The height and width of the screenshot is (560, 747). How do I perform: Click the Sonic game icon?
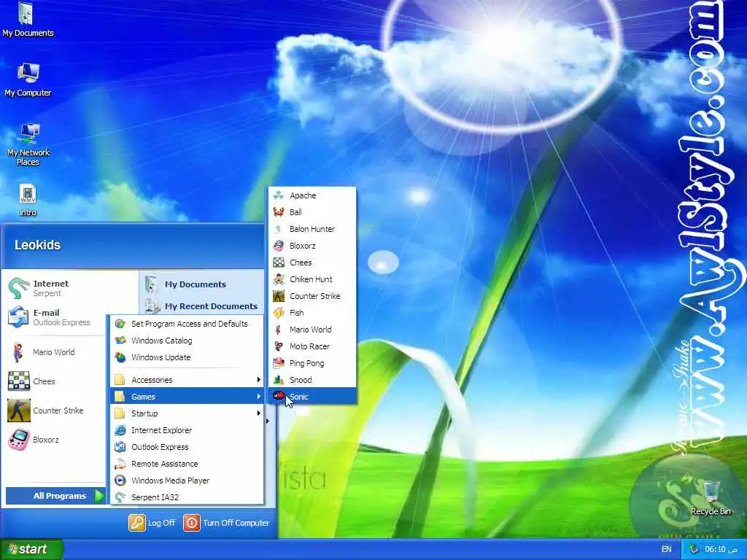pos(279,396)
